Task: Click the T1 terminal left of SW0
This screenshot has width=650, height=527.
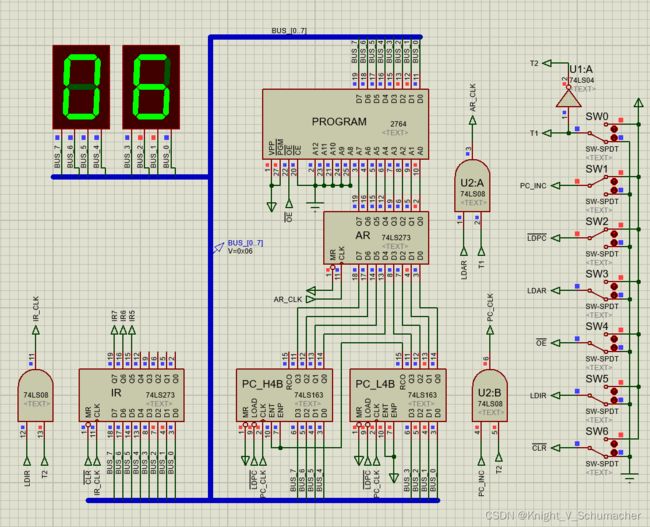Action: [547, 133]
